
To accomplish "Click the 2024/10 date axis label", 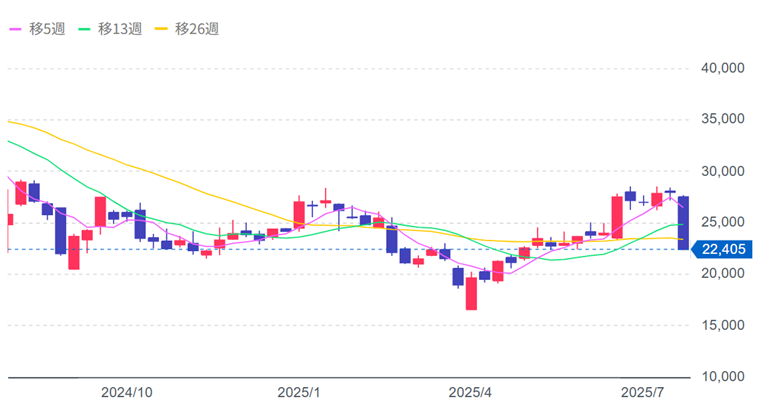I will pyautogui.click(x=126, y=392).
